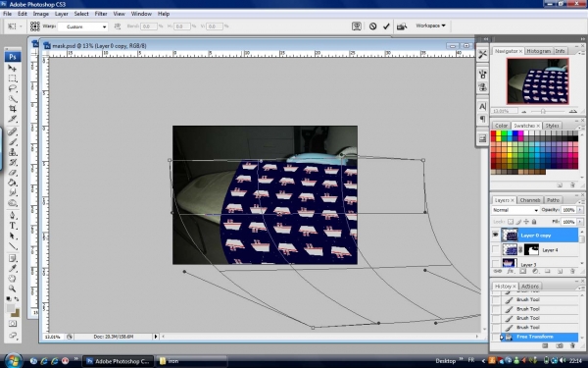
Task: Switch between free transform and warp modes
Action: 357,26
